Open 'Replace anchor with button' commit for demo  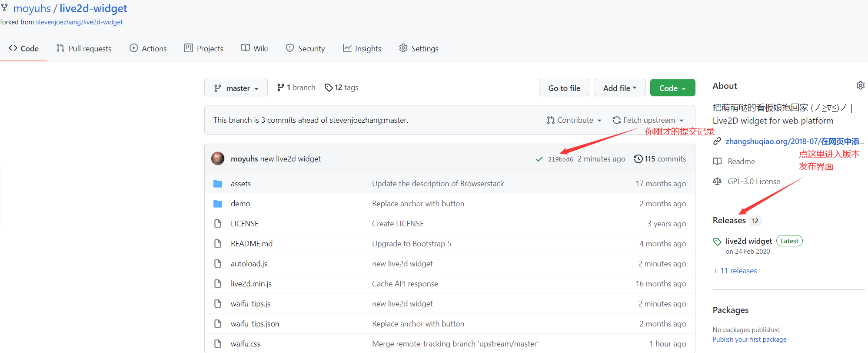click(418, 204)
